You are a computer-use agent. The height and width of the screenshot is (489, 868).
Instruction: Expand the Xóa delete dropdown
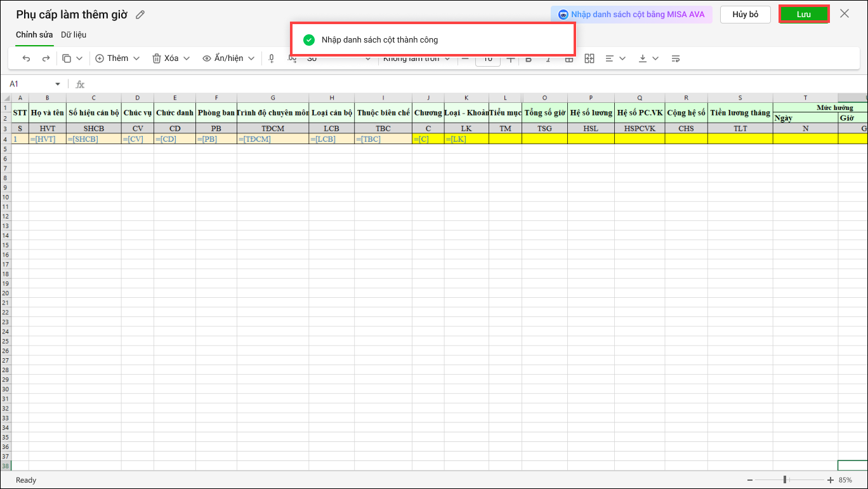[171, 58]
